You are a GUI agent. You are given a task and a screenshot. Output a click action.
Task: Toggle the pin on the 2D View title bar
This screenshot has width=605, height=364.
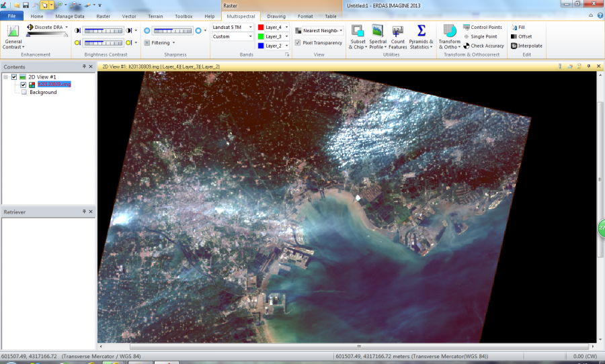point(589,66)
